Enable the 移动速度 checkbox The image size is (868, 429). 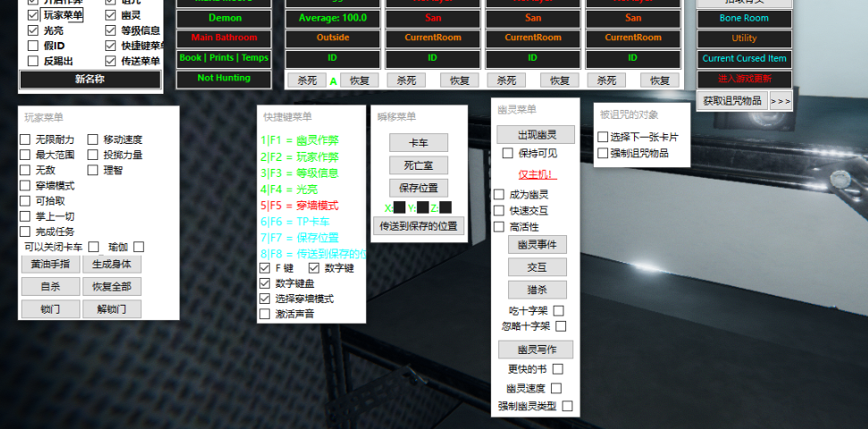93,139
